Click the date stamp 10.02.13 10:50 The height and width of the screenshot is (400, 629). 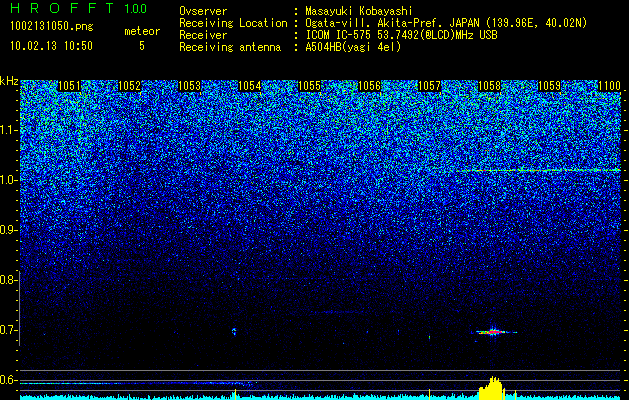(51, 46)
